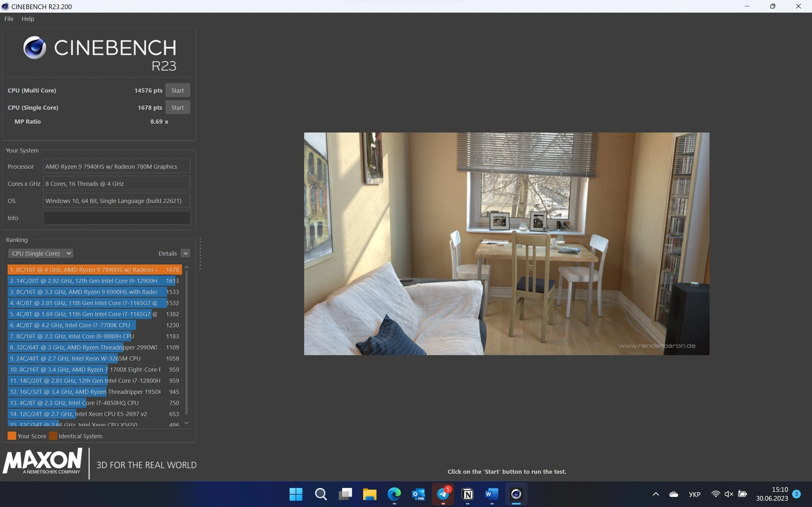Select the Core i7-12800H ranking row

coord(95,381)
